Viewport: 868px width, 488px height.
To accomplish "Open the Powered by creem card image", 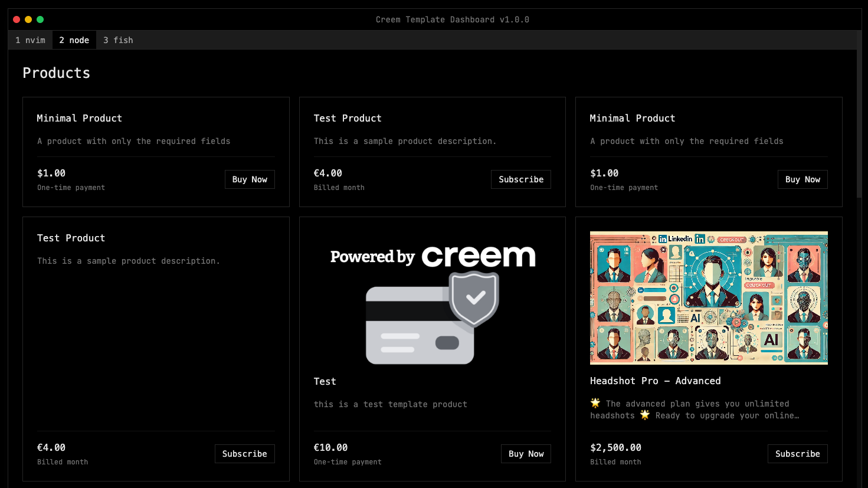I will [x=433, y=298].
